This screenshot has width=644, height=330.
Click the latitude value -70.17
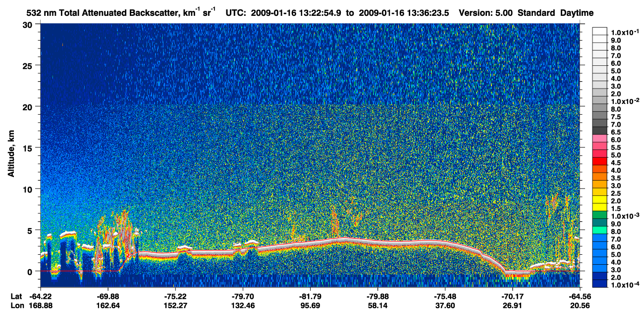(x=512, y=296)
